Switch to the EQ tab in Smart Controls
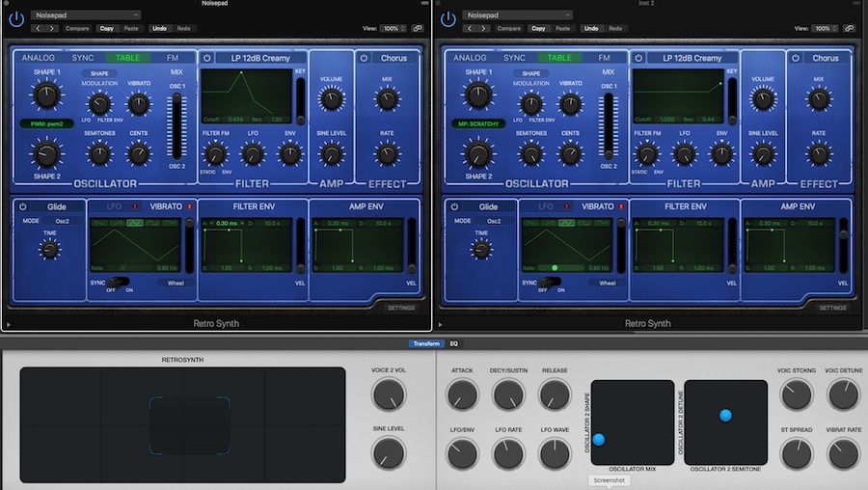 click(x=454, y=343)
